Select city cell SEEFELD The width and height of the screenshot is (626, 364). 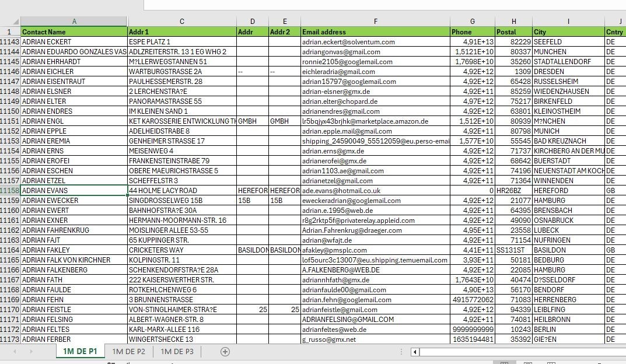(568, 42)
